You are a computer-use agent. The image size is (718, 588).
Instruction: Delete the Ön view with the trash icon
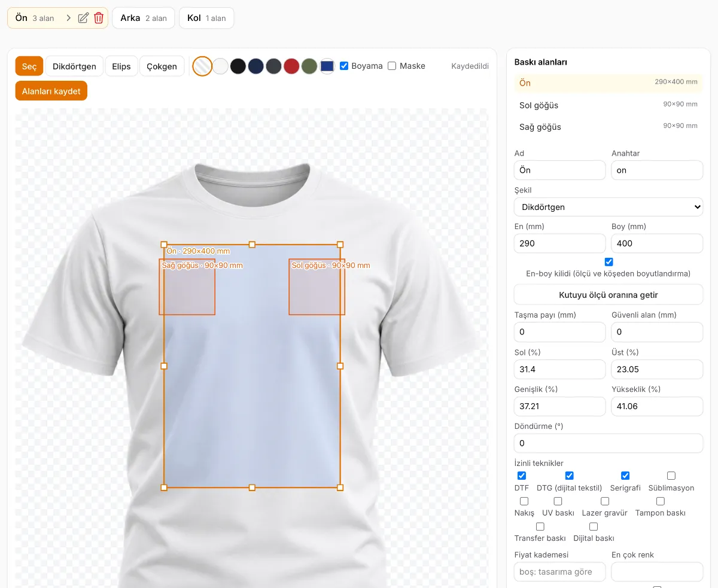click(x=99, y=18)
